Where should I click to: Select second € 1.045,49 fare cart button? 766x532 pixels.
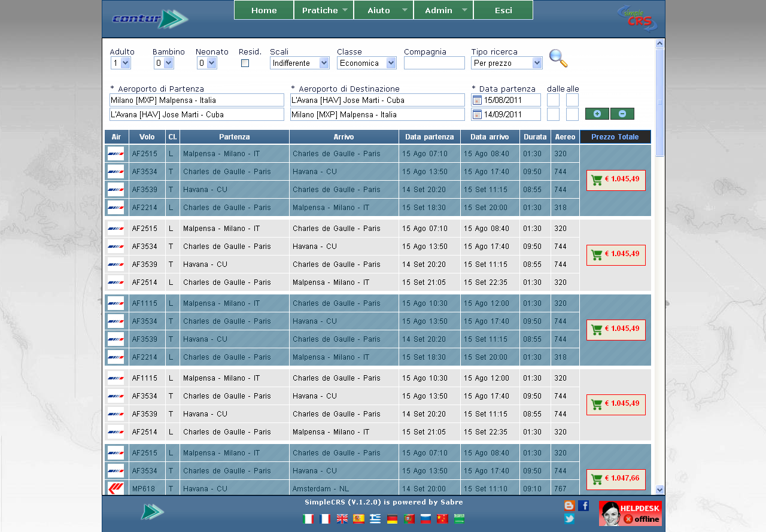click(x=616, y=255)
